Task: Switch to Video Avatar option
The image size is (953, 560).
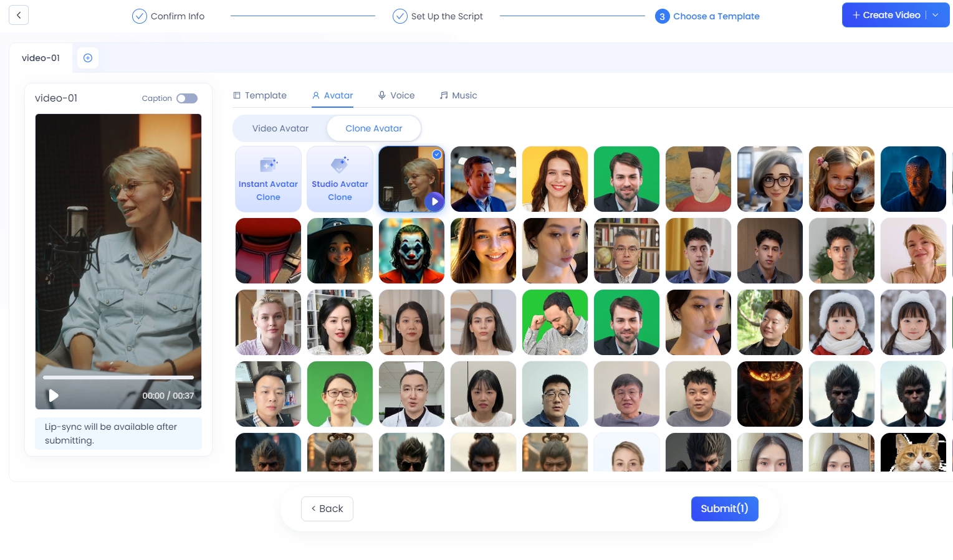Action: [x=280, y=128]
